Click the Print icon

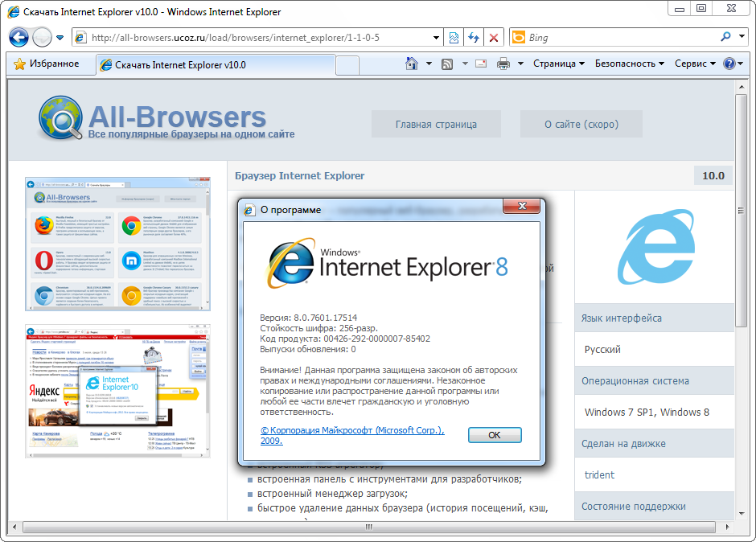click(503, 64)
